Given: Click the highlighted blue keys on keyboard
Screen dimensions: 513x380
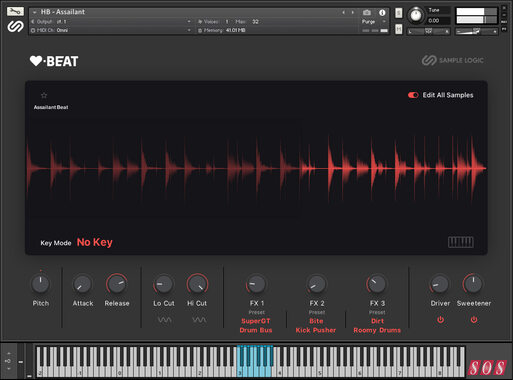Looking at the screenshot, I should pyautogui.click(x=255, y=362).
